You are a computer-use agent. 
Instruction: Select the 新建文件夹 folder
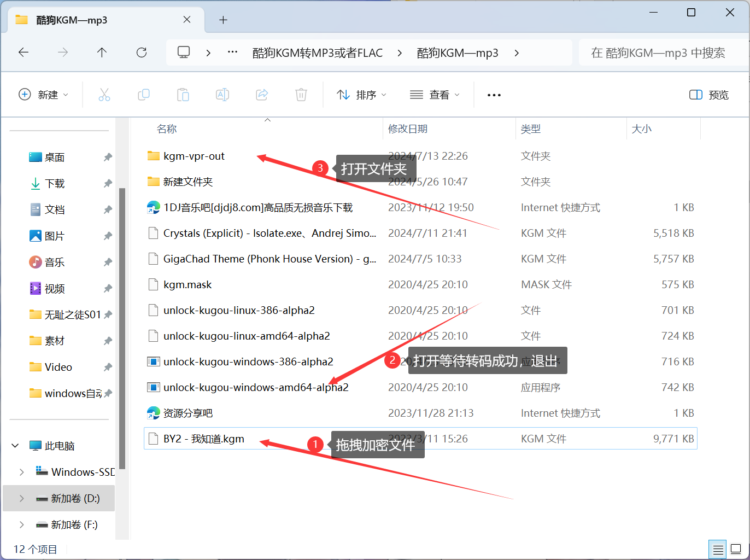(x=188, y=182)
